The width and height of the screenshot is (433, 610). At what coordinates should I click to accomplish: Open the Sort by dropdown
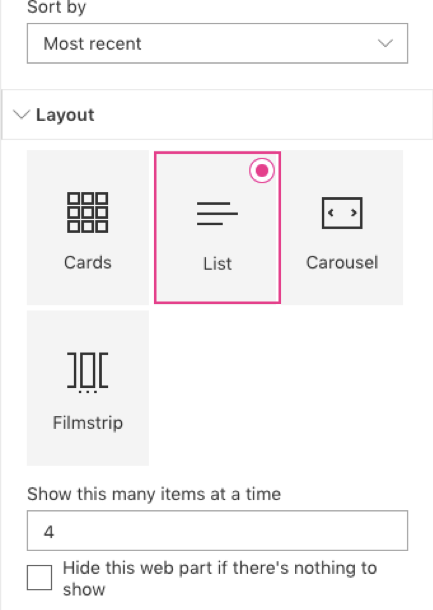click(x=217, y=43)
